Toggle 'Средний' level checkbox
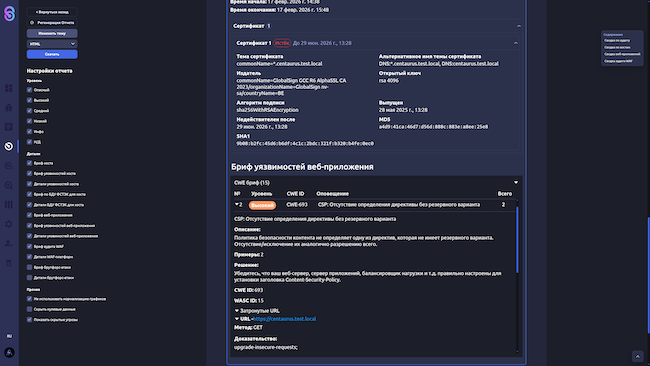Screen dimensions: 650x366 click(x=29, y=111)
